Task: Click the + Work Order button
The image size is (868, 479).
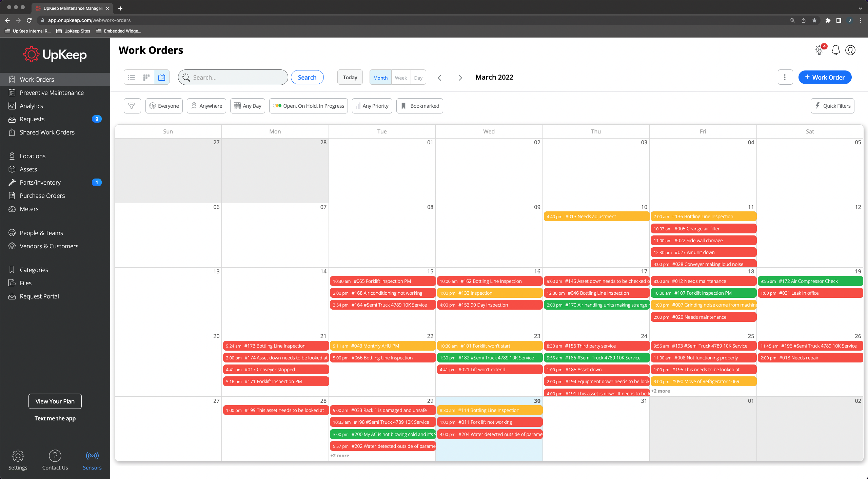Action: [x=825, y=77]
